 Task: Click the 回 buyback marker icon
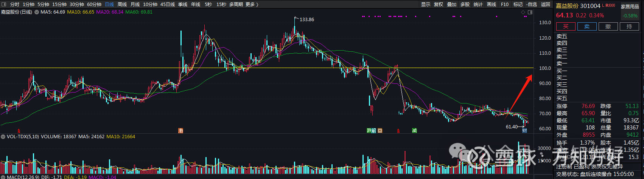pyautogui.click(x=380, y=131)
